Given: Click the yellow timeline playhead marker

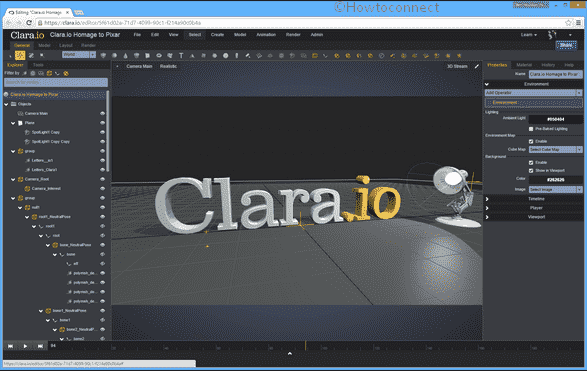Looking at the screenshot, I should [305, 345].
